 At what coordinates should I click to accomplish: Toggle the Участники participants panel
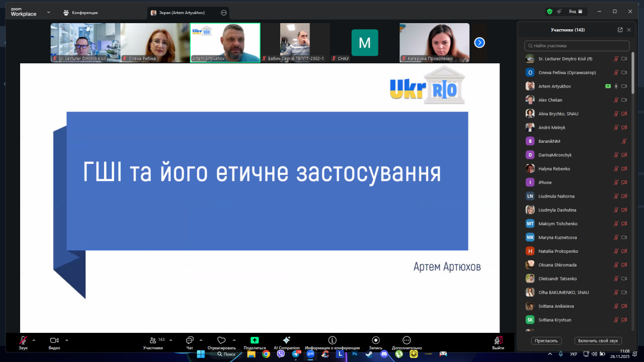coord(153,340)
